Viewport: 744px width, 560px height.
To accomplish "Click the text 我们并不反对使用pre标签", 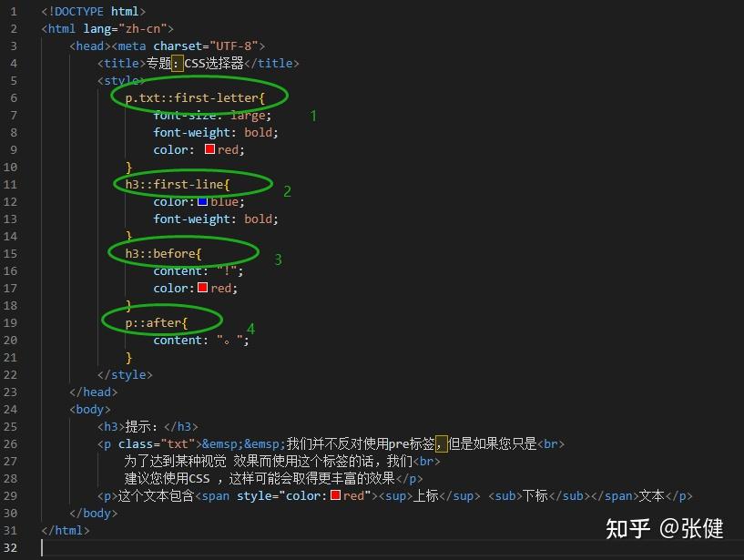I will coord(361,444).
